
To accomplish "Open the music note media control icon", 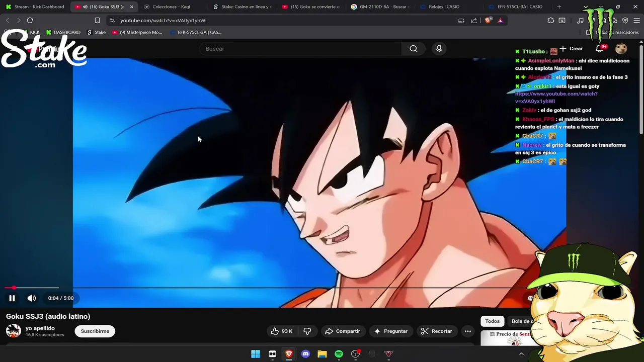I will [581, 20].
